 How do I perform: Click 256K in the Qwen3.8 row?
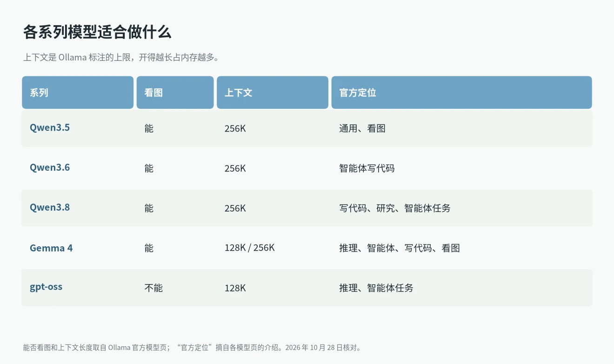tap(235, 208)
